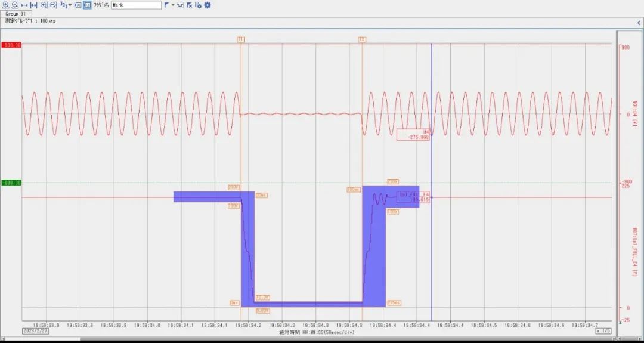This screenshot has width=644, height=343.
Task: Click the first zoom out magnifier icon
Action: pos(15,5)
